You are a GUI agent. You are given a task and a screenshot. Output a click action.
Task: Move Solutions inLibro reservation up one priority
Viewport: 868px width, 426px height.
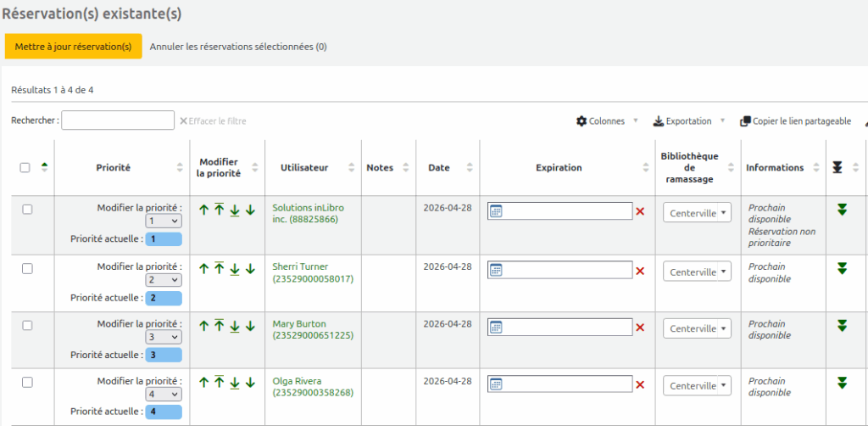point(203,210)
